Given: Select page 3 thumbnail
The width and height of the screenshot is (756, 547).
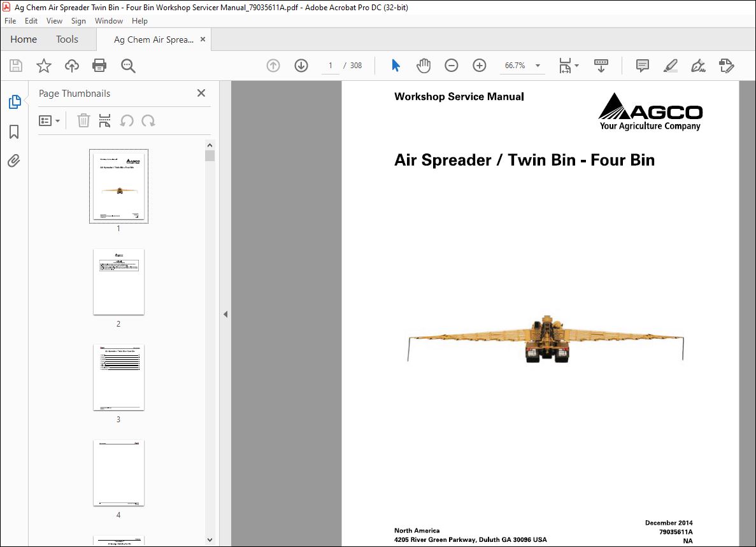Looking at the screenshot, I should pyautogui.click(x=118, y=378).
